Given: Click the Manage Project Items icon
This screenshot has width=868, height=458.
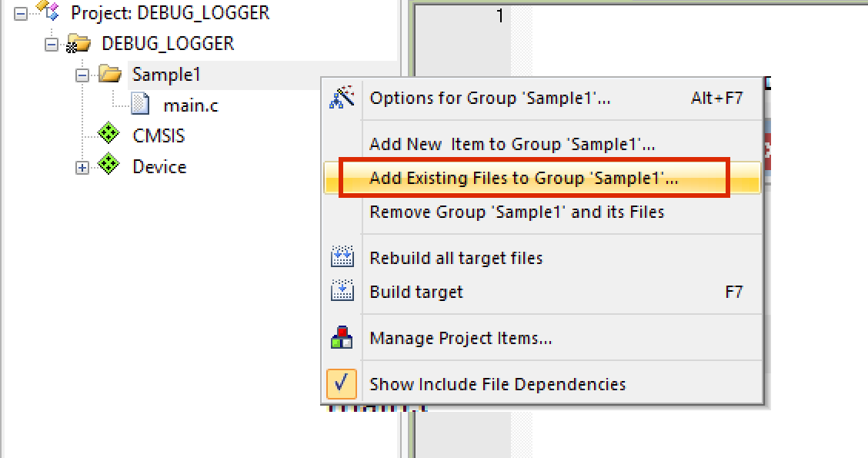Looking at the screenshot, I should (x=341, y=338).
